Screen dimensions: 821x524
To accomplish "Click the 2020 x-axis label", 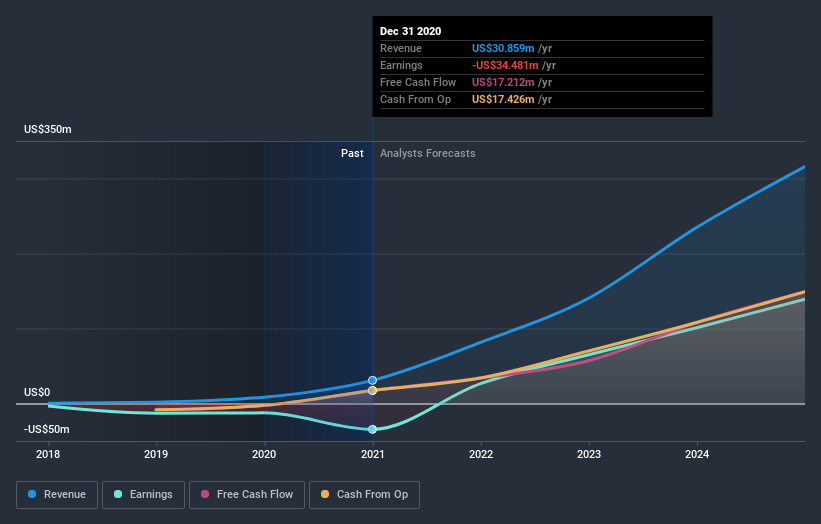I will [x=264, y=454].
